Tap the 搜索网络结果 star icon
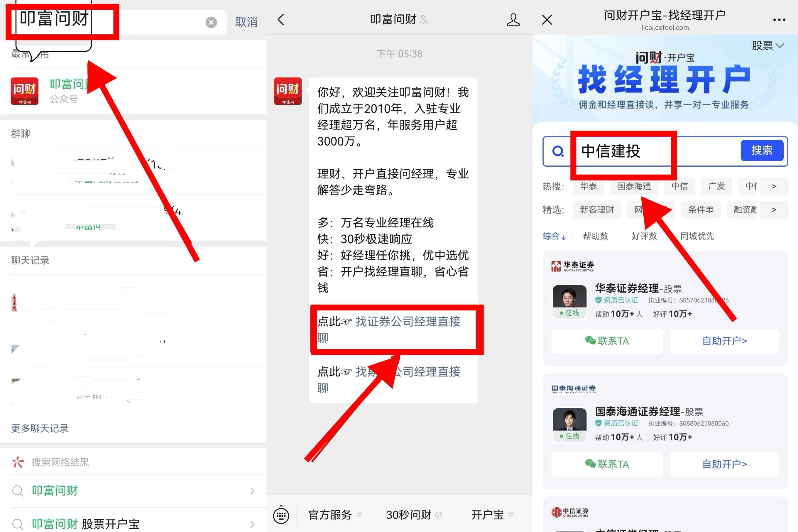The width and height of the screenshot is (798, 532). tap(18, 462)
